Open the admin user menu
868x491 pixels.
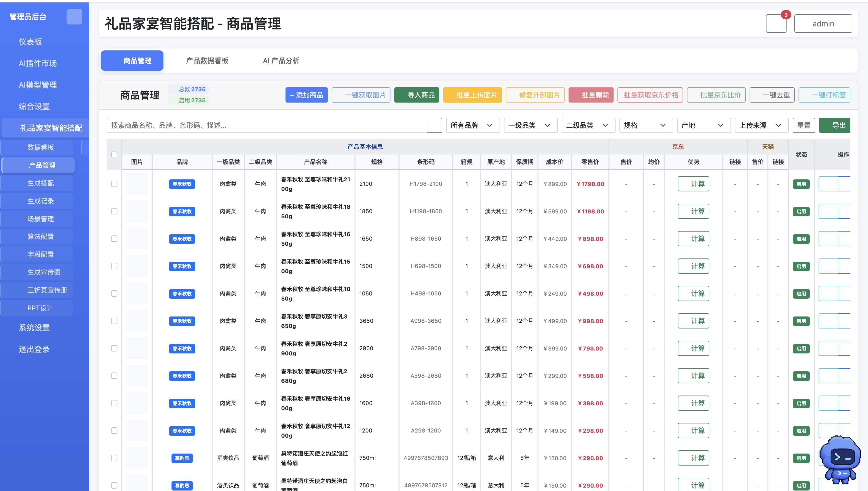pos(823,23)
